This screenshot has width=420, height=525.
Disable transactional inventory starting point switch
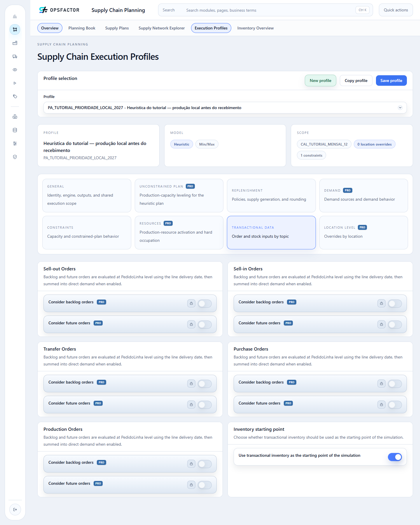point(395,457)
